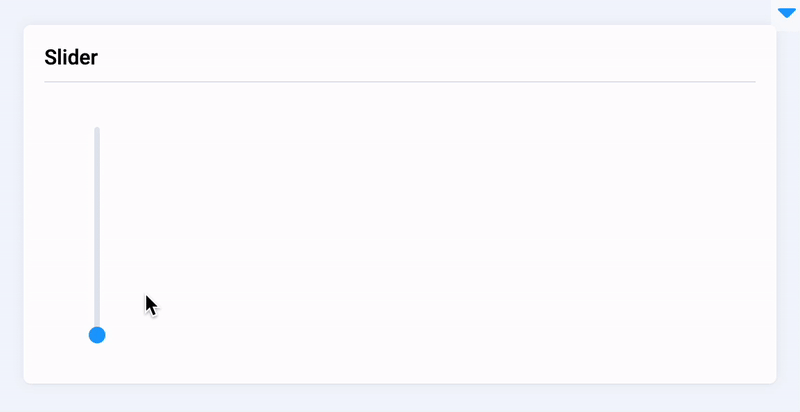Select the "Slider" heading text

[71, 58]
